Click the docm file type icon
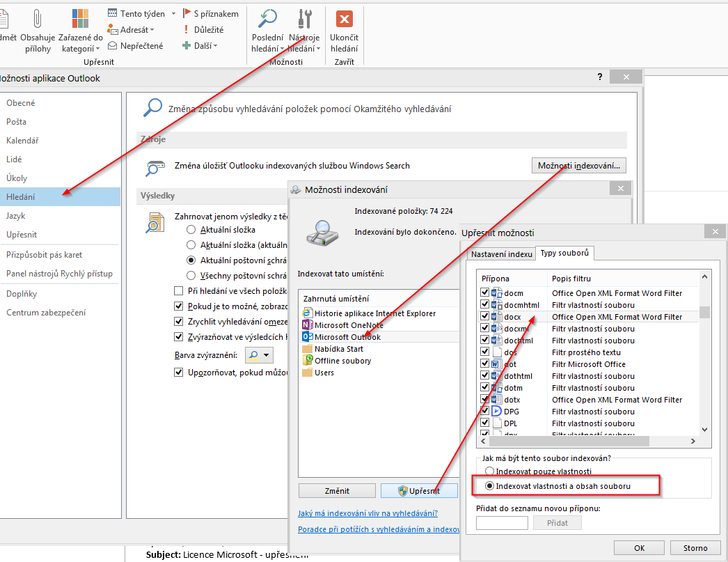Image resolution: width=728 pixels, height=562 pixels. click(497, 292)
